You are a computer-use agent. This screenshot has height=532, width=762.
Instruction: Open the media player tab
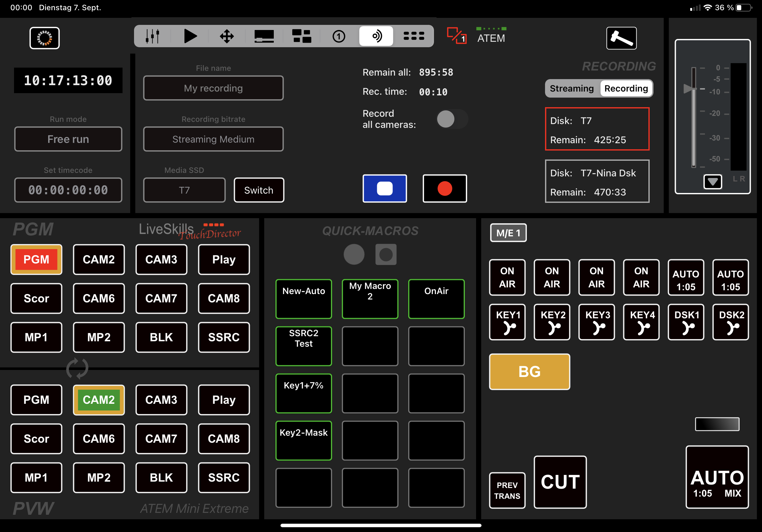tap(190, 36)
